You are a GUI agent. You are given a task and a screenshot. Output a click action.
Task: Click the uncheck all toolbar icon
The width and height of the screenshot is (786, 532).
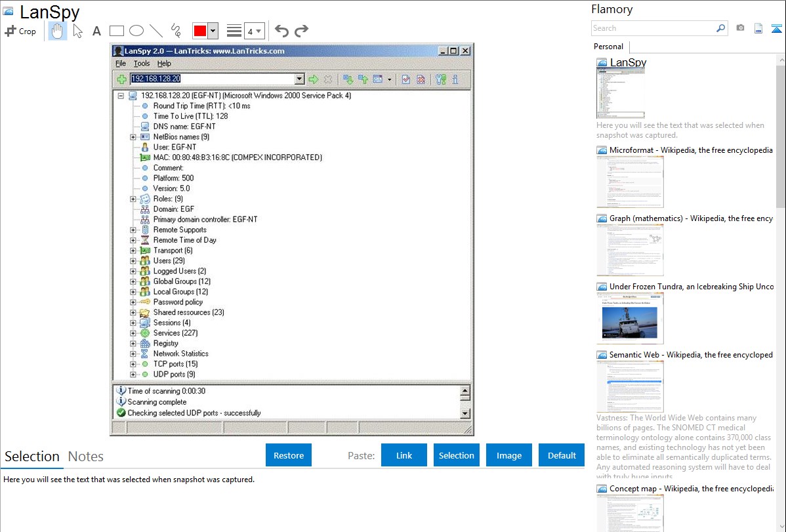pyautogui.click(x=421, y=79)
